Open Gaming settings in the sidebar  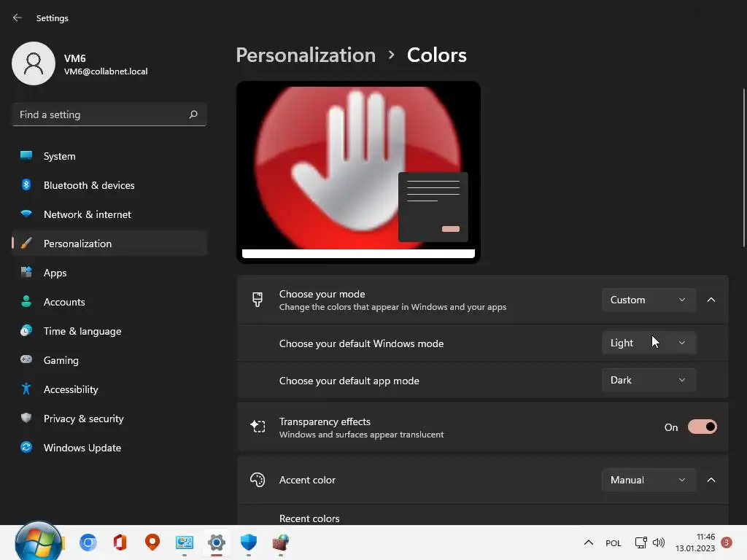pyautogui.click(x=109, y=360)
